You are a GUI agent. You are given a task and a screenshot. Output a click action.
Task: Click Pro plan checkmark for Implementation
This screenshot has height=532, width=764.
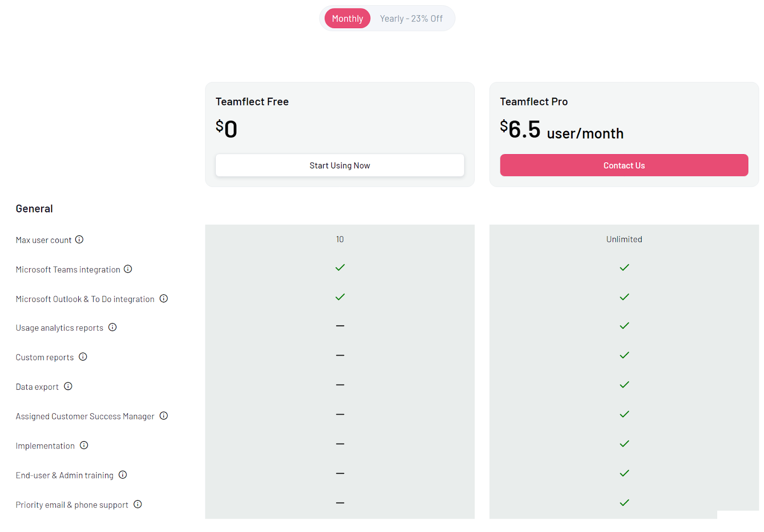tap(624, 444)
